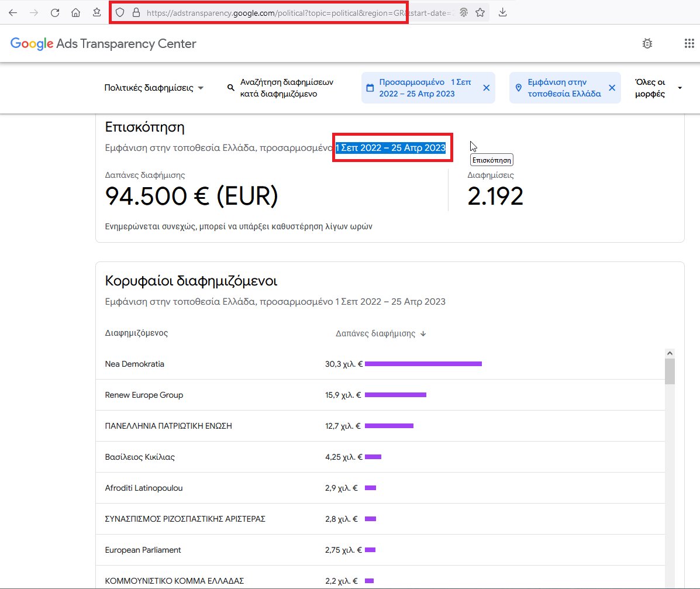The image size is (700, 589).
Task: Remove the date range filter
Action: tap(486, 88)
